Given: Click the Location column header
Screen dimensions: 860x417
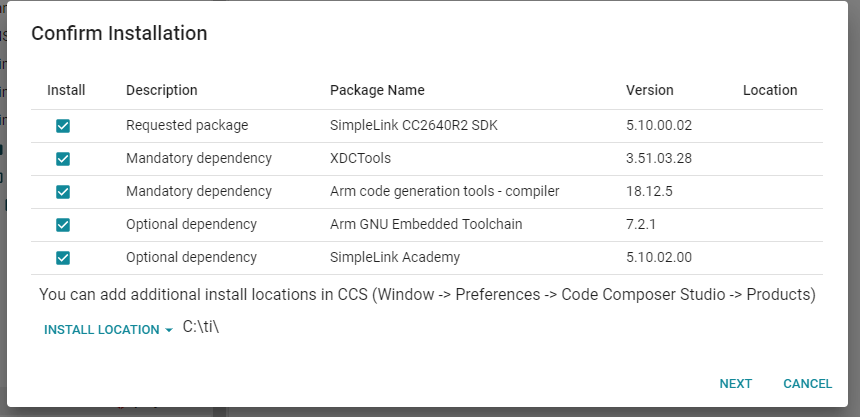Looking at the screenshot, I should click(770, 90).
